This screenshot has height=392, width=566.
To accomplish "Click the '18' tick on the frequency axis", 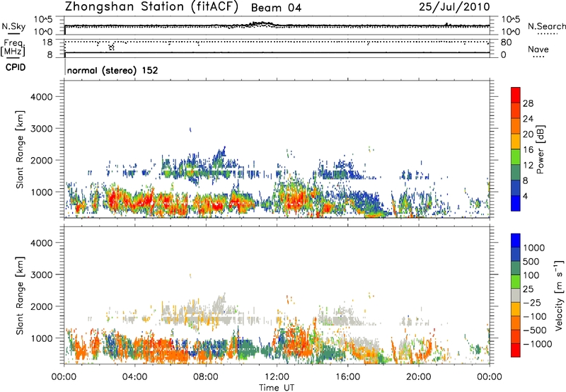I will click(47, 42).
